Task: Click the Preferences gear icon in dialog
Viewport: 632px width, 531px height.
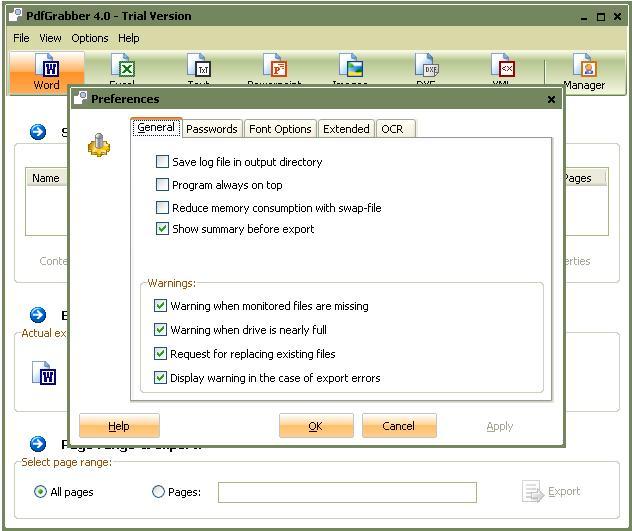Action: coord(99,145)
